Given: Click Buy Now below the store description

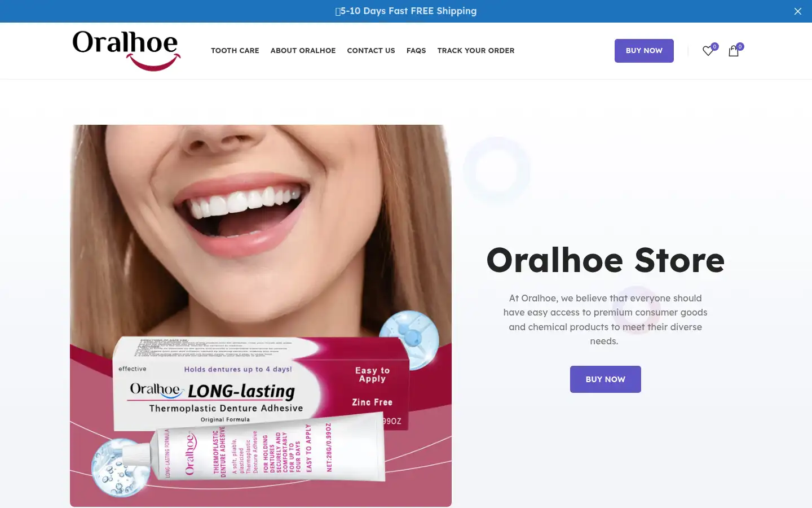Looking at the screenshot, I should [605, 379].
